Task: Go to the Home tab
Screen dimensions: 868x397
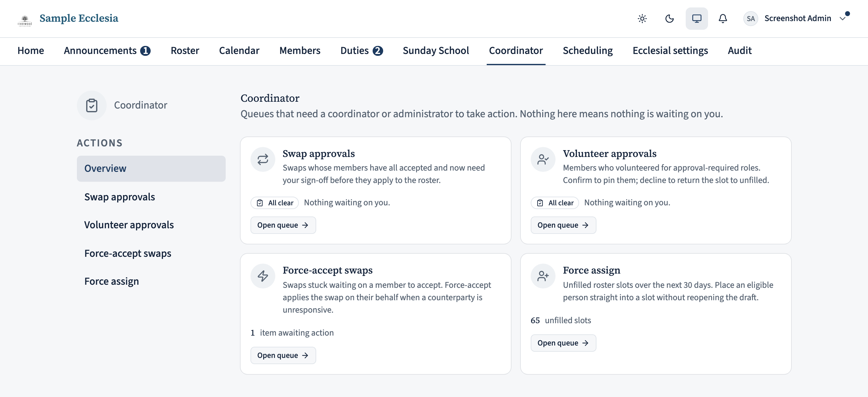Action: (31, 51)
